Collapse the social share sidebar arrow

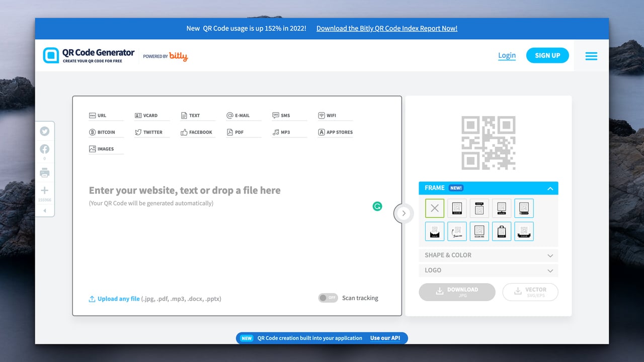coord(45,211)
